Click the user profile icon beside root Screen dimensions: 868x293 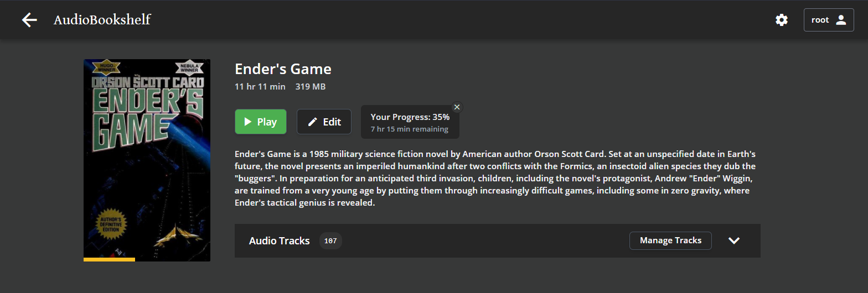point(841,20)
